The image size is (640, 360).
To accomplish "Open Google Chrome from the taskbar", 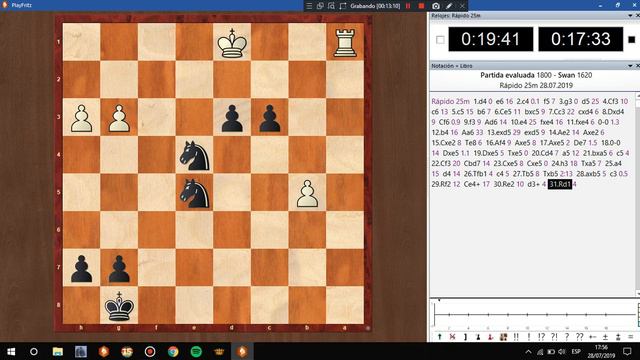I will (x=173, y=351).
